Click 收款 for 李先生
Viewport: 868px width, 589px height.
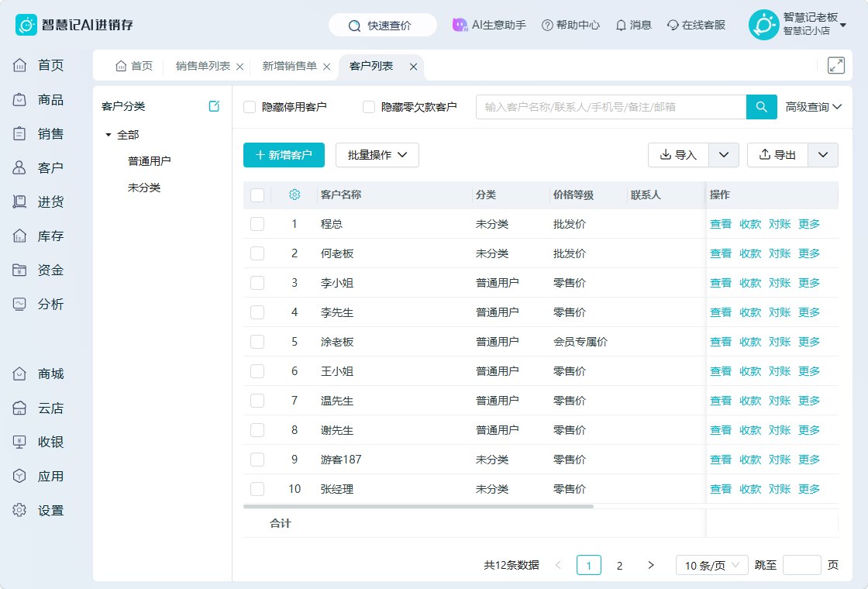(x=750, y=312)
